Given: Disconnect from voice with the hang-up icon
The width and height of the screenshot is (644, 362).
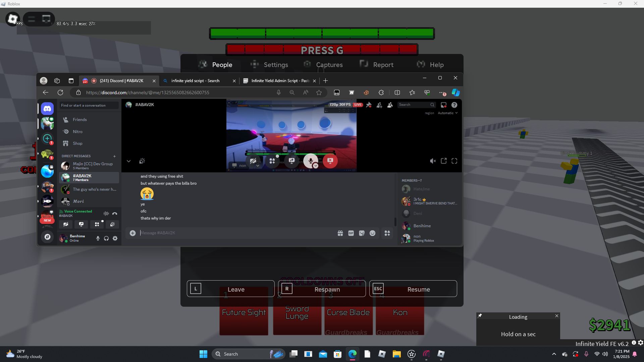Looking at the screenshot, I should pos(115,214).
